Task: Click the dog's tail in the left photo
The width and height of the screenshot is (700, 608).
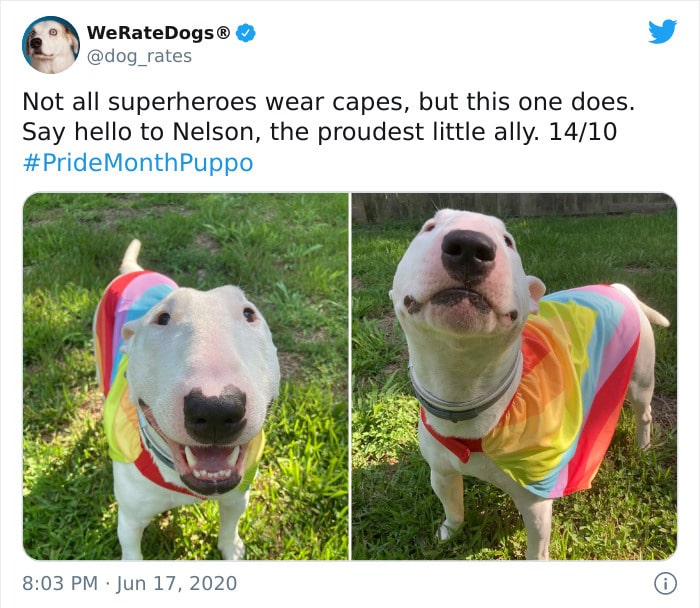Action: coord(131,256)
